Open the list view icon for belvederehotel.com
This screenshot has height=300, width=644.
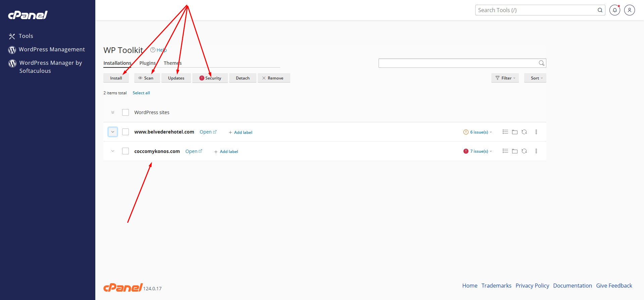[505, 132]
